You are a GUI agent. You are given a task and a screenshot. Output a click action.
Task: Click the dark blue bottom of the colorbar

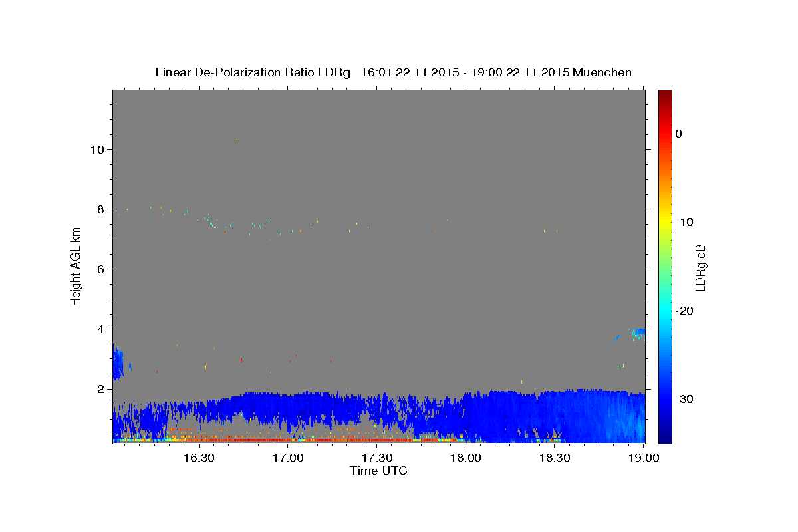[665, 438]
